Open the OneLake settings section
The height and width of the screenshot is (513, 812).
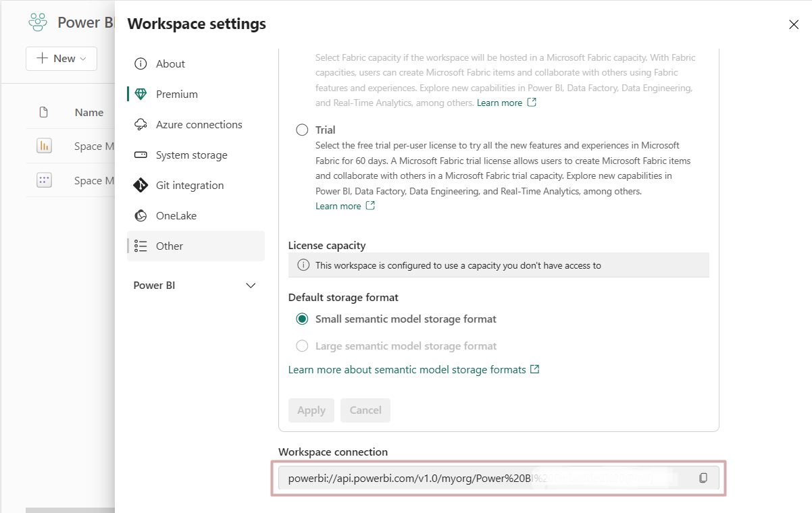178,215
